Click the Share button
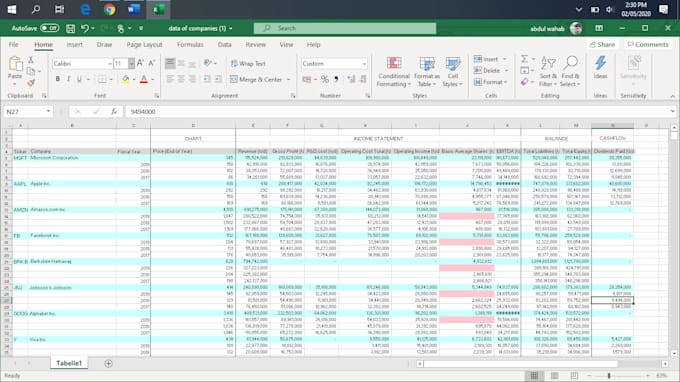 602,45
